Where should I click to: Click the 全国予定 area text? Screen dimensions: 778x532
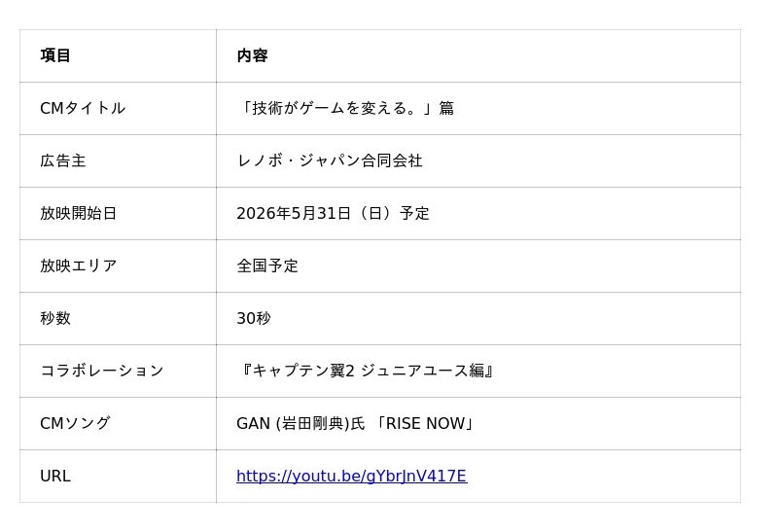point(267,266)
